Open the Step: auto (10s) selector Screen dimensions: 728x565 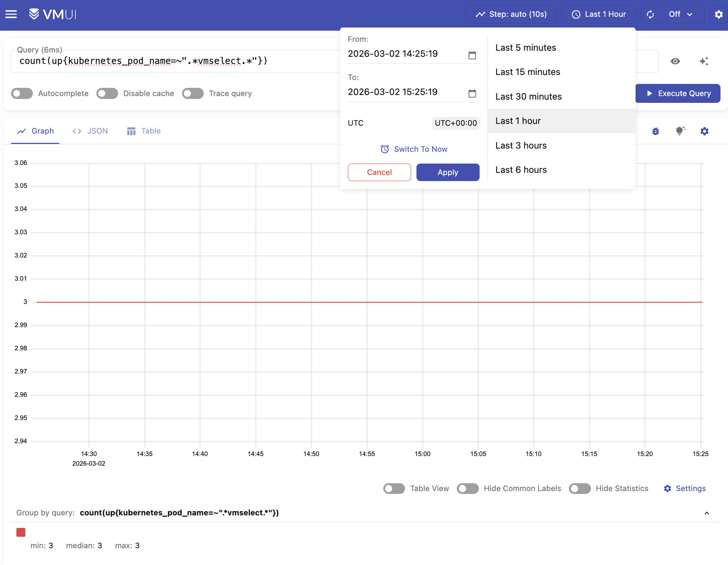(511, 14)
